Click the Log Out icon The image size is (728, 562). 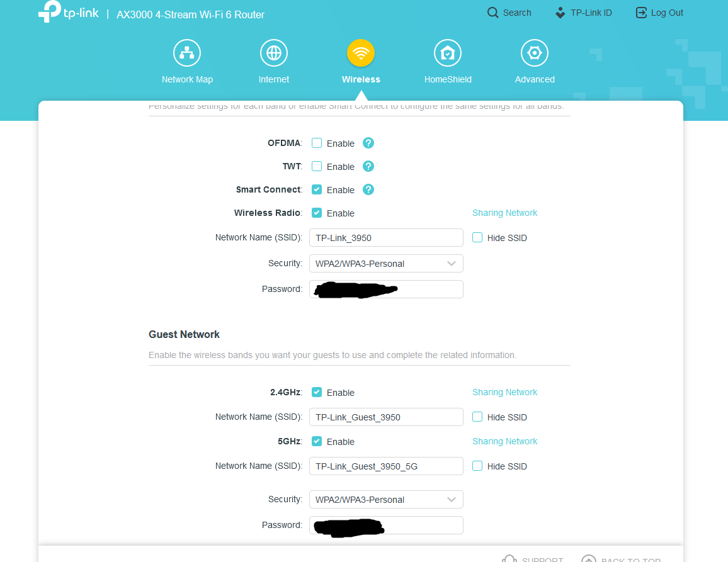click(x=641, y=13)
